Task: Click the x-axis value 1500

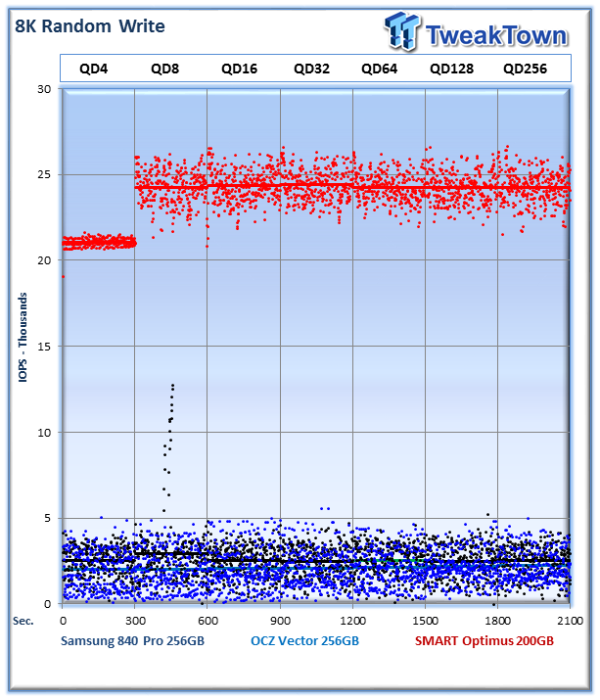Action: point(425,621)
